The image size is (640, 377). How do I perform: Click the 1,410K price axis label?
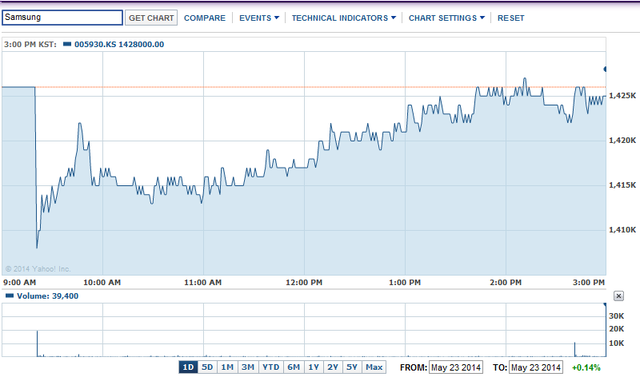pyautogui.click(x=622, y=230)
